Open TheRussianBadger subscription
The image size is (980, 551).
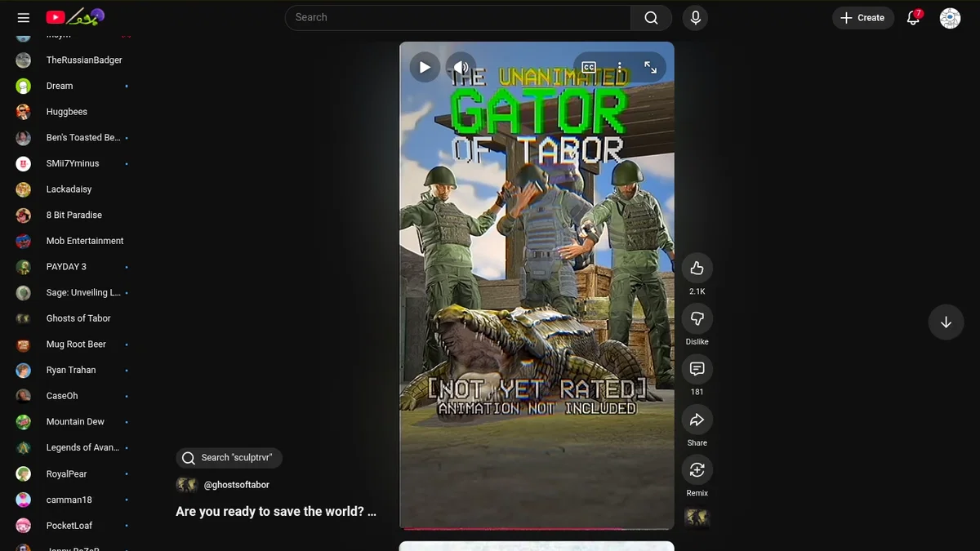84,60
